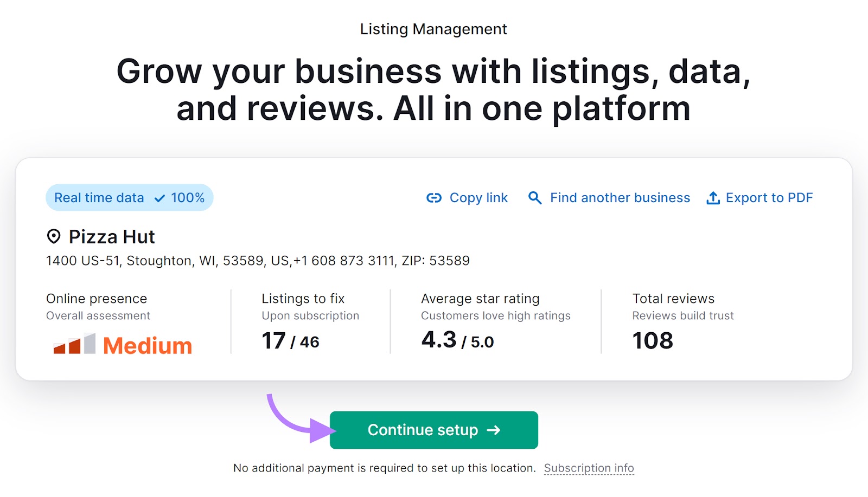Click the chain link icon beside Copy link
This screenshot has height=497, width=868.
pos(434,198)
